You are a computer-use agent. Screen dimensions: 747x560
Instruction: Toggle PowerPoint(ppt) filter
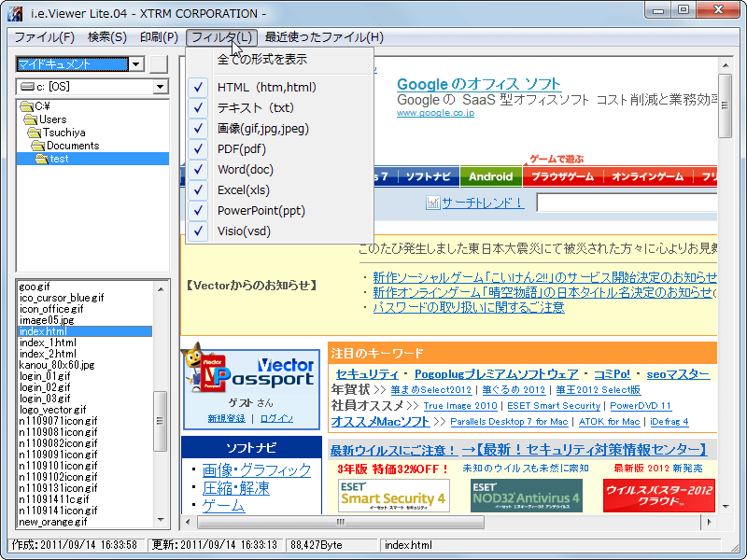[279, 211]
